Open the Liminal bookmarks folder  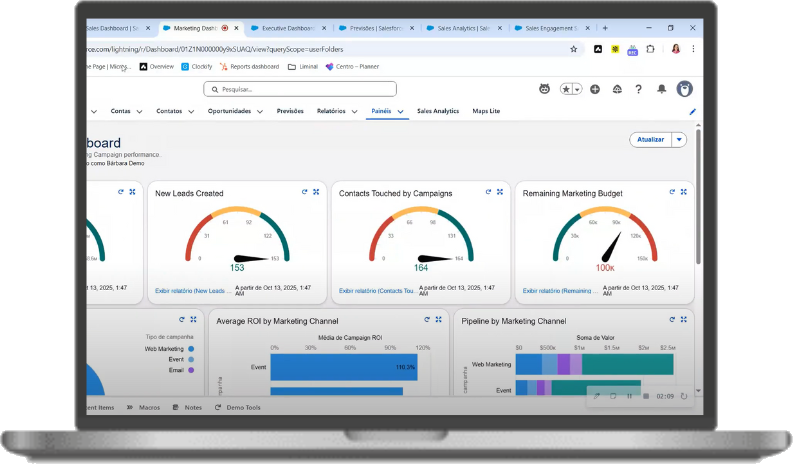pos(303,67)
